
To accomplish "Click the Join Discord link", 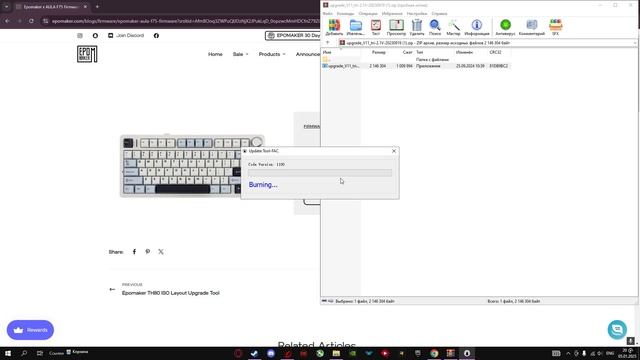I will tap(126, 36).
